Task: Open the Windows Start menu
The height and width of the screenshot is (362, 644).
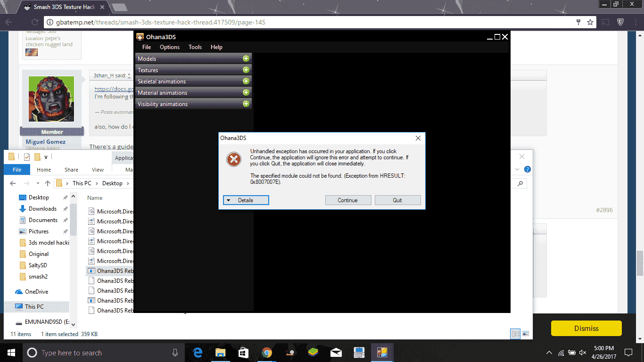Action: tap(10, 353)
